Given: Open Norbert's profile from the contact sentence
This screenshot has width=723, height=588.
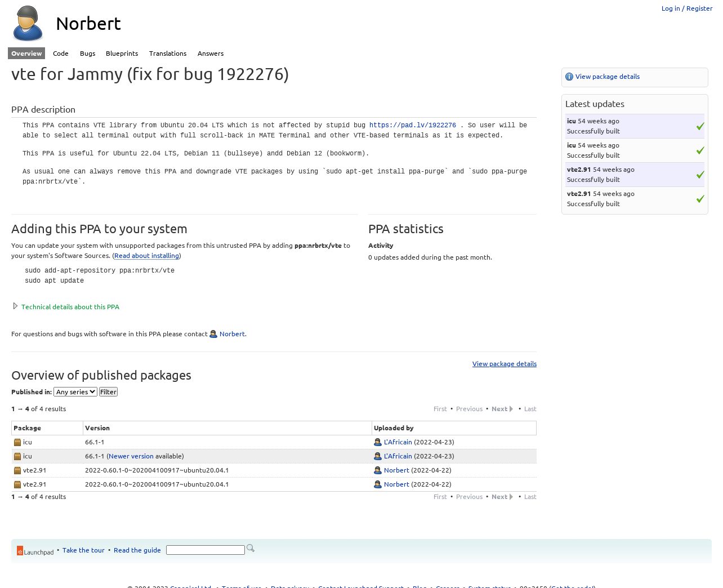Looking at the screenshot, I should (x=232, y=334).
